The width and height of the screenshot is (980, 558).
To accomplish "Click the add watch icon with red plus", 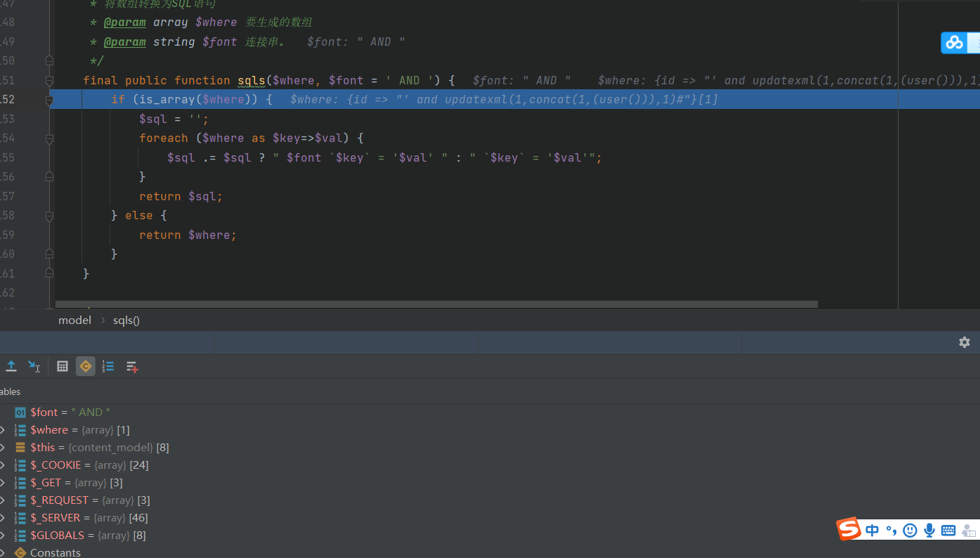I will [x=132, y=366].
